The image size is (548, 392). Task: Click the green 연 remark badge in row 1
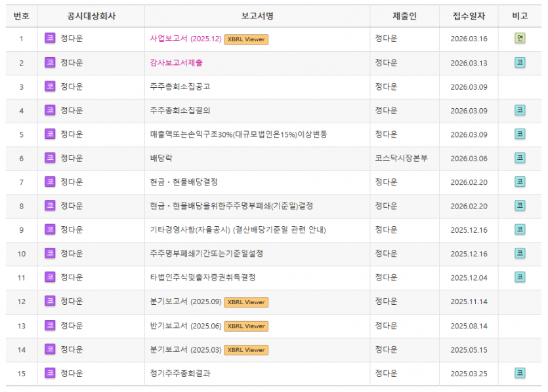tap(520, 39)
